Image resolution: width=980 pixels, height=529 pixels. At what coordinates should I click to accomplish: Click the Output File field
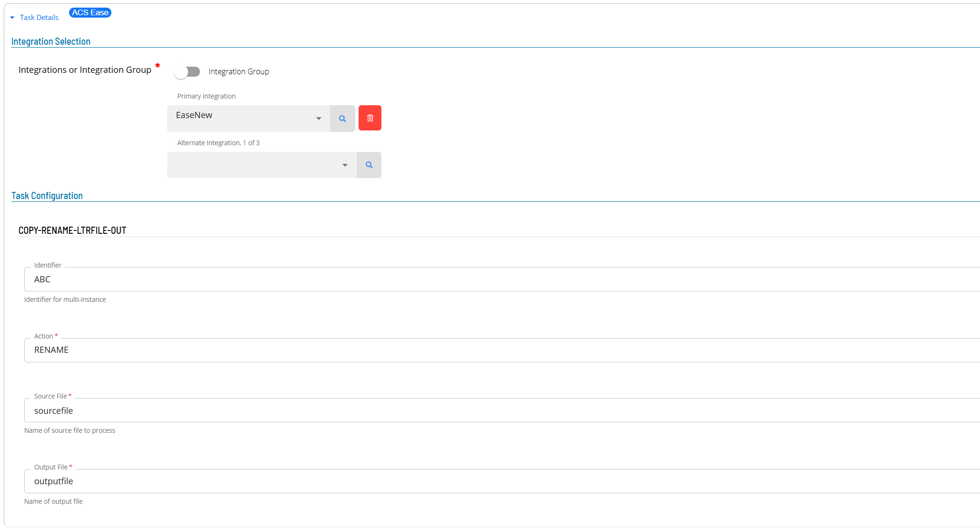pos(502,481)
